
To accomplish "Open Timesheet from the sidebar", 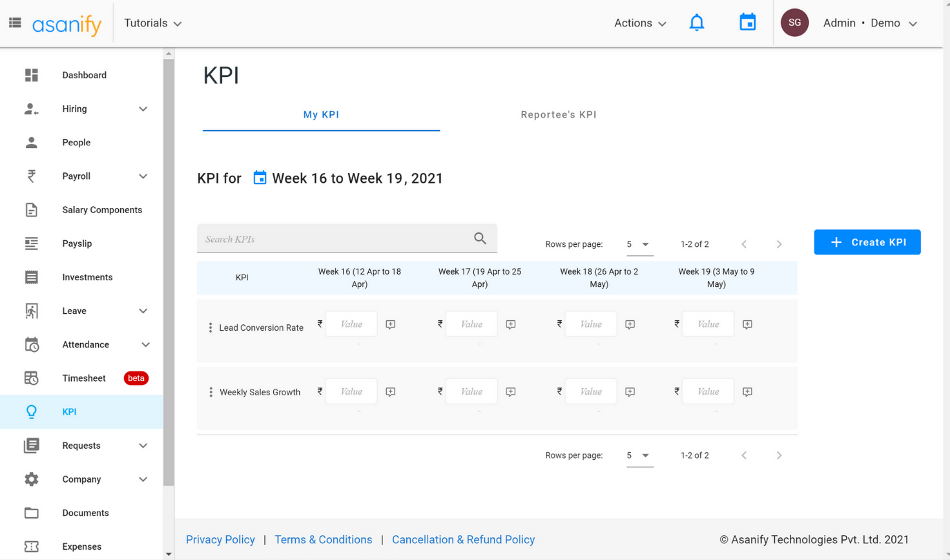I will [x=83, y=379].
